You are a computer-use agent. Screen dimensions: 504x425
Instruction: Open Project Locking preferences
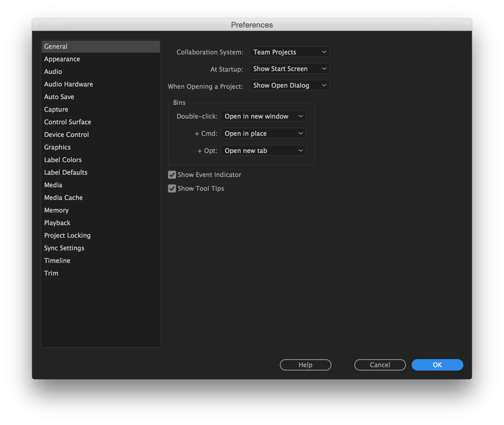click(x=101, y=235)
